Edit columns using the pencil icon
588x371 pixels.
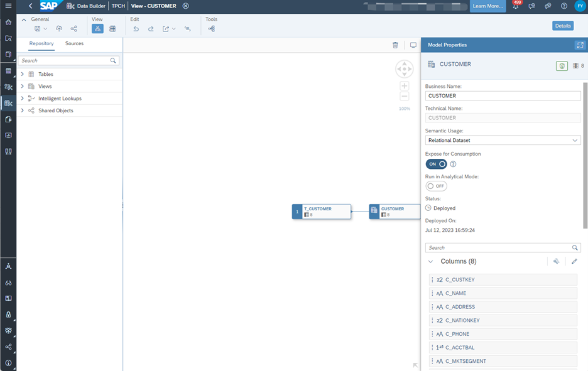(x=574, y=262)
